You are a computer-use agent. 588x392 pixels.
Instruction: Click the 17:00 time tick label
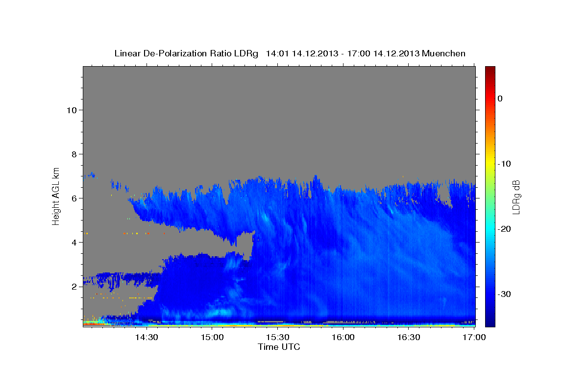tap(474, 338)
